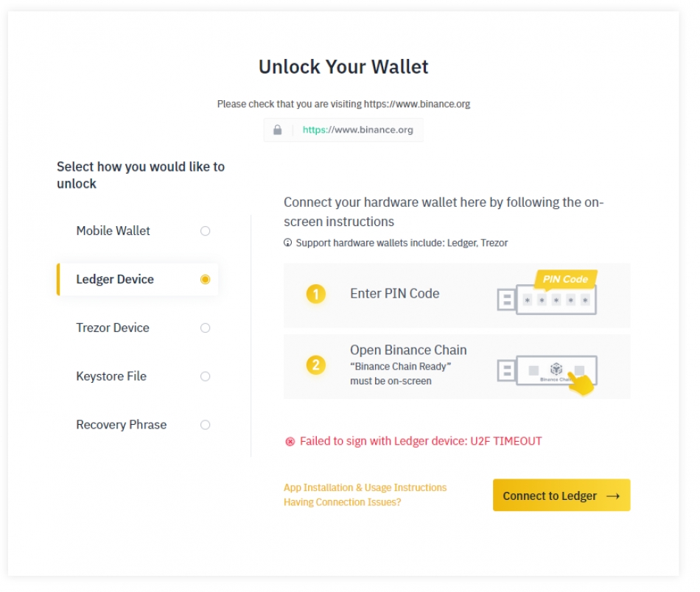Switch to the Mobile Wallet option
The image size is (700, 592).
point(138,231)
